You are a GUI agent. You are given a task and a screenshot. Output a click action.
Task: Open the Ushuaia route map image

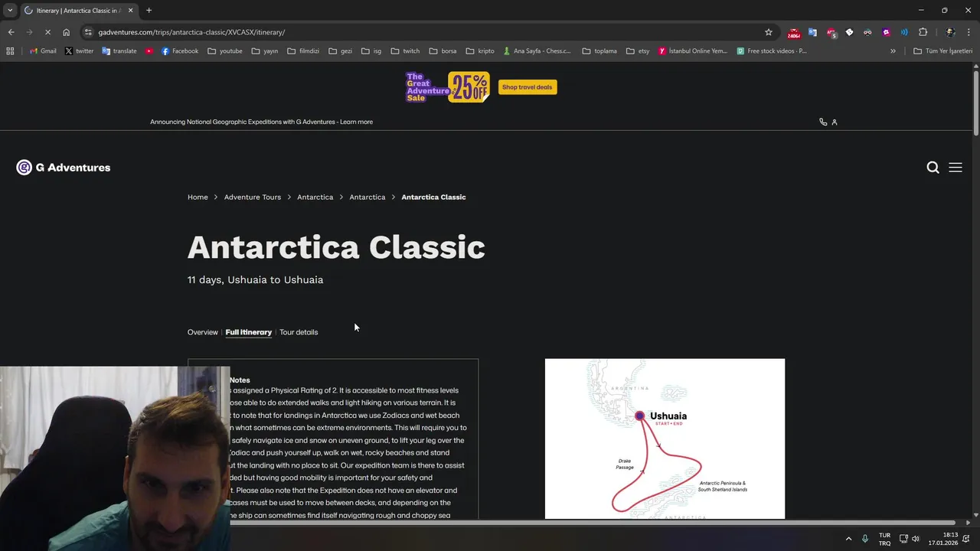pyautogui.click(x=665, y=439)
